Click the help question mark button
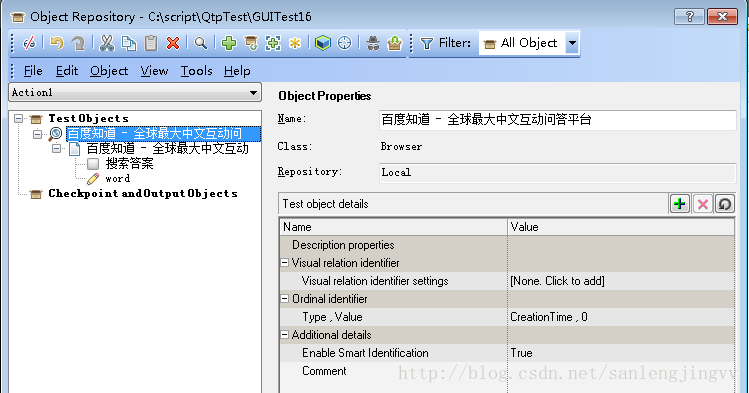The image size is (749, 393). (689, 17)
